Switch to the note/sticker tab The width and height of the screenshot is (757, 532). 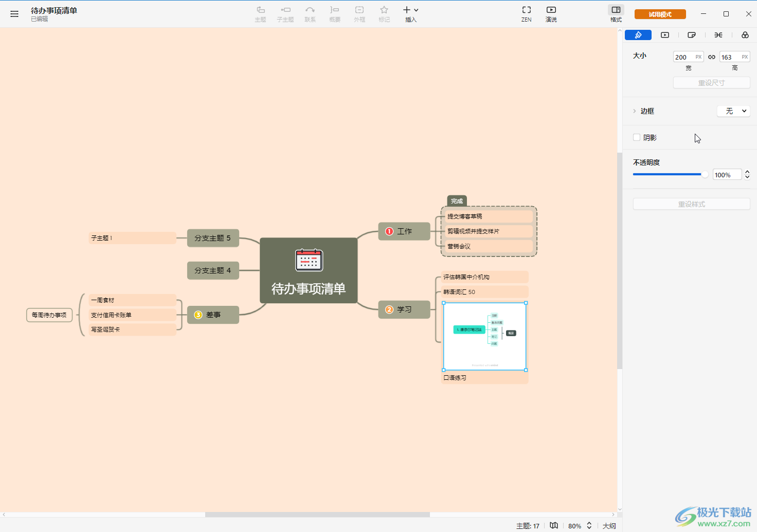tap(692, 35)
